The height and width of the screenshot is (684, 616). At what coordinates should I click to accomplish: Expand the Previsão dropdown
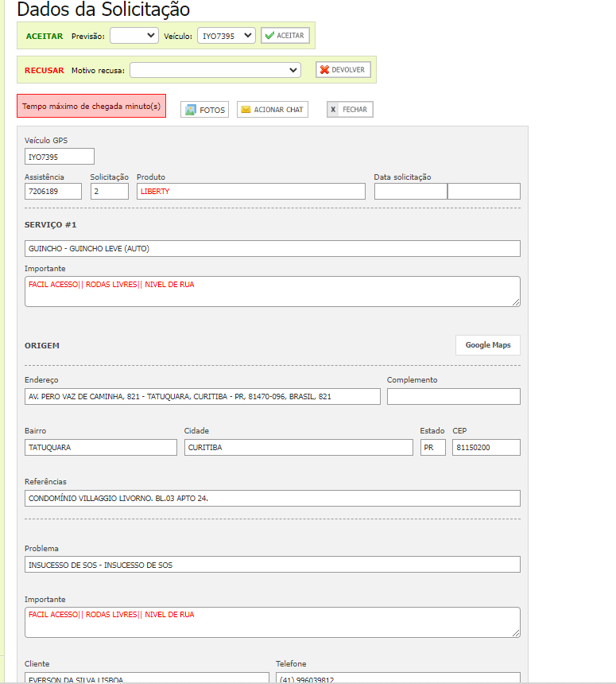[x=134, y=36]
